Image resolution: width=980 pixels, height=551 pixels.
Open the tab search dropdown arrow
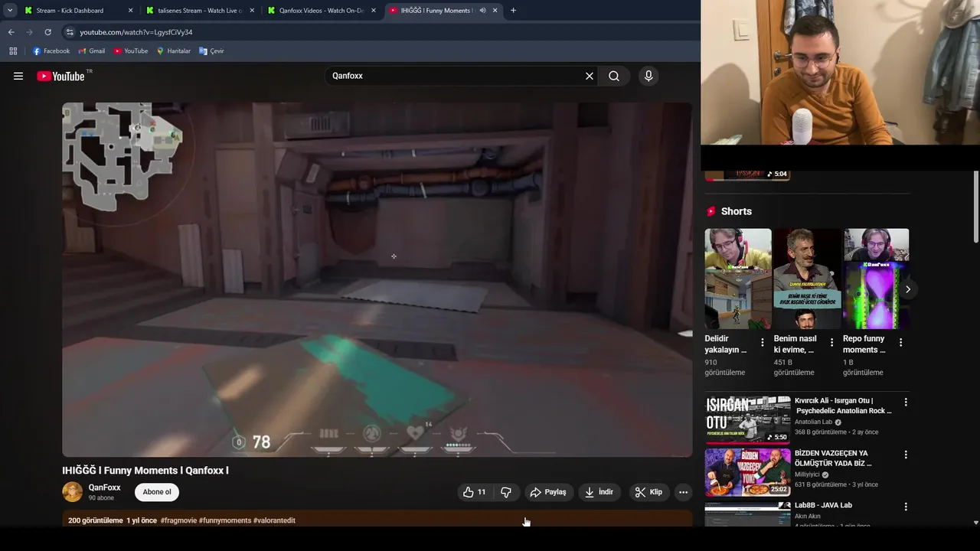click(10, 11)
